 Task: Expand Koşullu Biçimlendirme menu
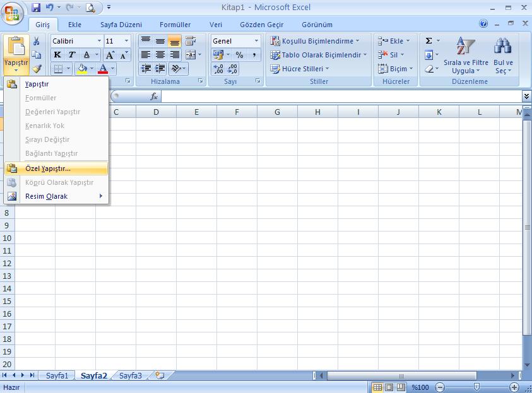(315, 41)
